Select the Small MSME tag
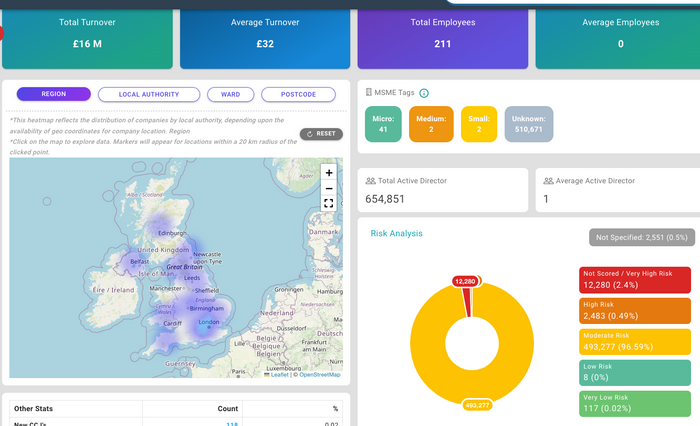 478,123
